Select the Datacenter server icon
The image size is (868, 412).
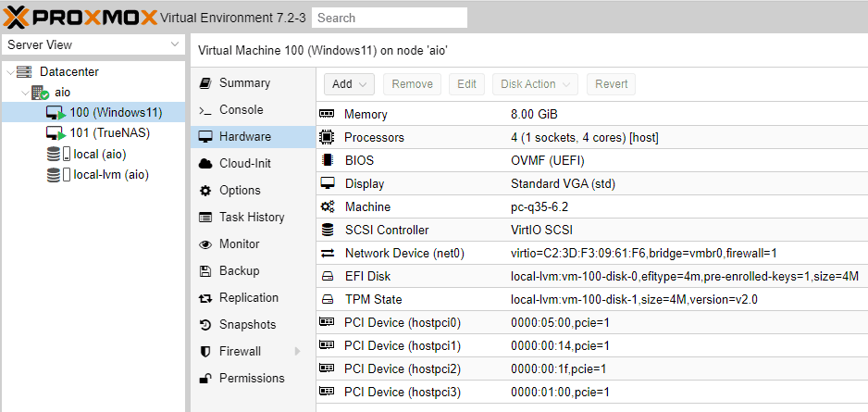24,72
